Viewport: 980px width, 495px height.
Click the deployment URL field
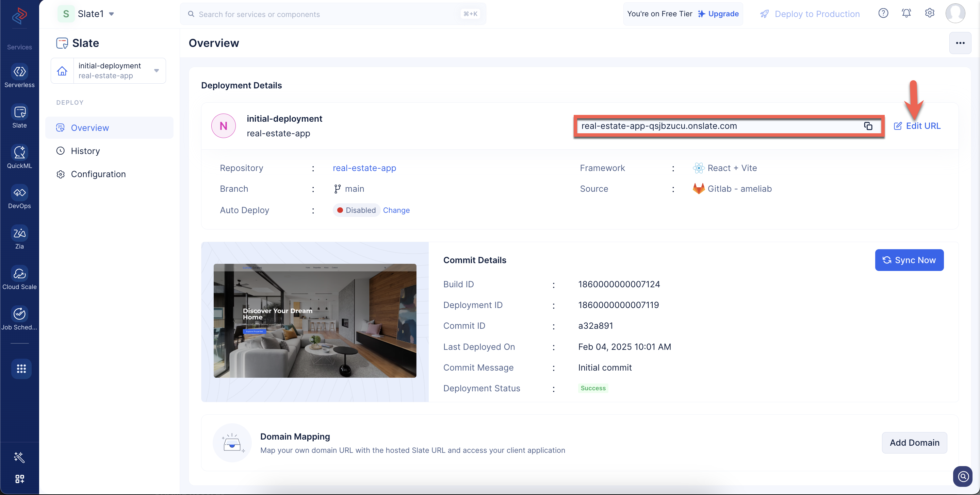tap(729, 126)
